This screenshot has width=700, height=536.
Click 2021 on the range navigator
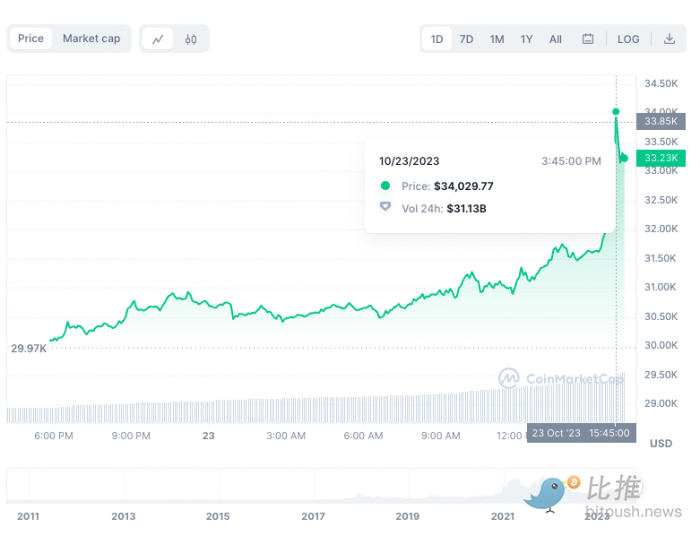point(503,516)
